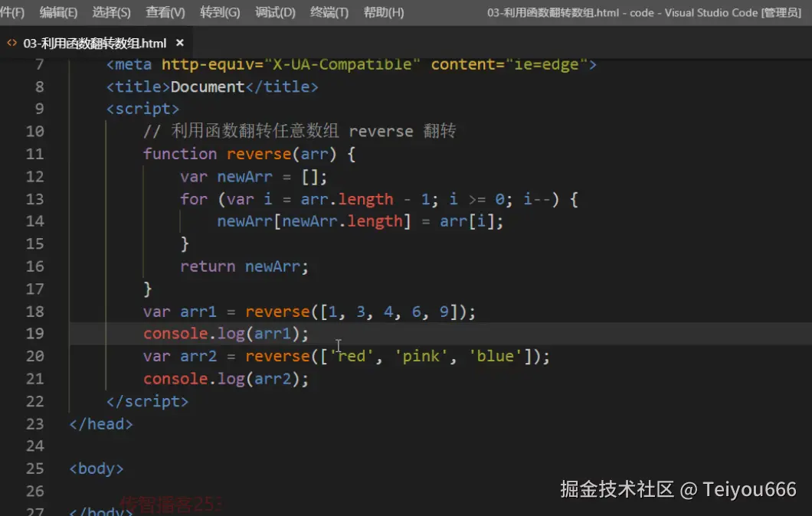This screenshot has height=516, width=812.
Task: Click the opening <script> tag on line 9
Action: pos(142,109)
